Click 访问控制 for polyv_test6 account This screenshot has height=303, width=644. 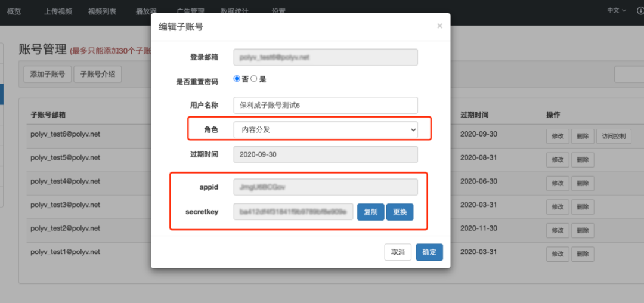tap(614, 136)
